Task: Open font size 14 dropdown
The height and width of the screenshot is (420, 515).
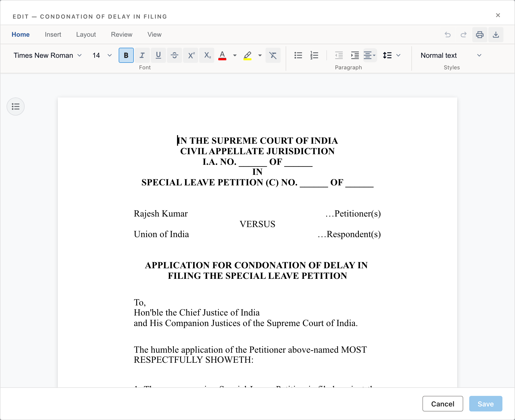Action: pyautogui.click(x=102, y=55)
